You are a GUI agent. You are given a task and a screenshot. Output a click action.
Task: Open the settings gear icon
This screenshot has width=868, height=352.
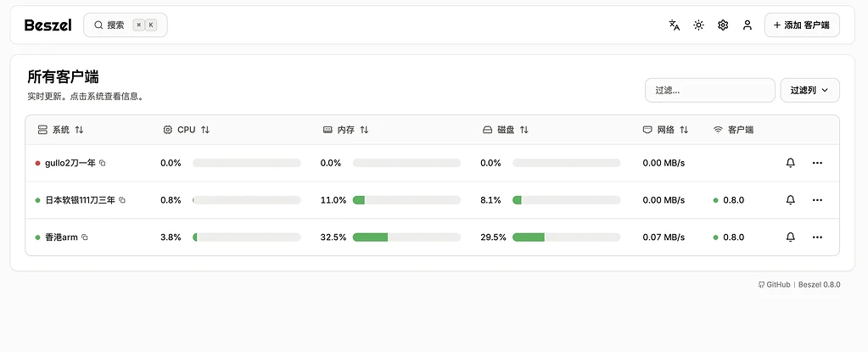(x=723, y=25)
